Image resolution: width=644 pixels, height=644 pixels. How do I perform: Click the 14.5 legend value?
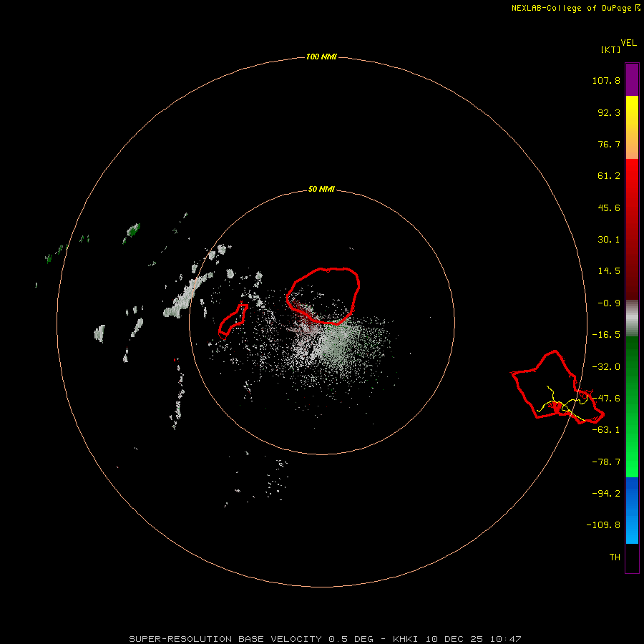(609, 271)
